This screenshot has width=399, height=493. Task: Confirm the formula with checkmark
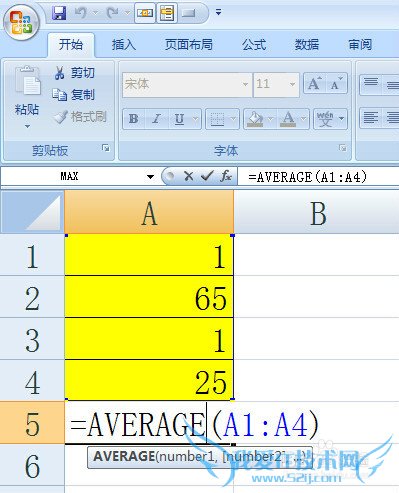pos(207,176)
